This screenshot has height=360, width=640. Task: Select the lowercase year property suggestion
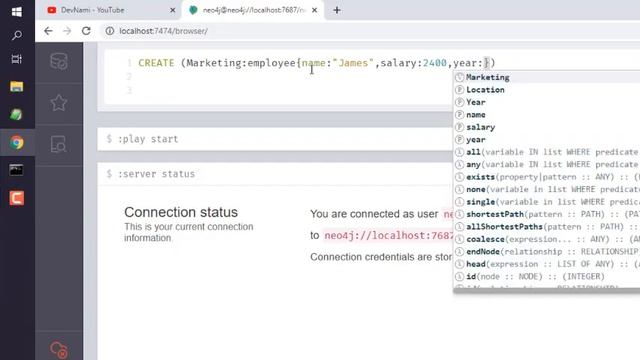(x=547, y=140)
